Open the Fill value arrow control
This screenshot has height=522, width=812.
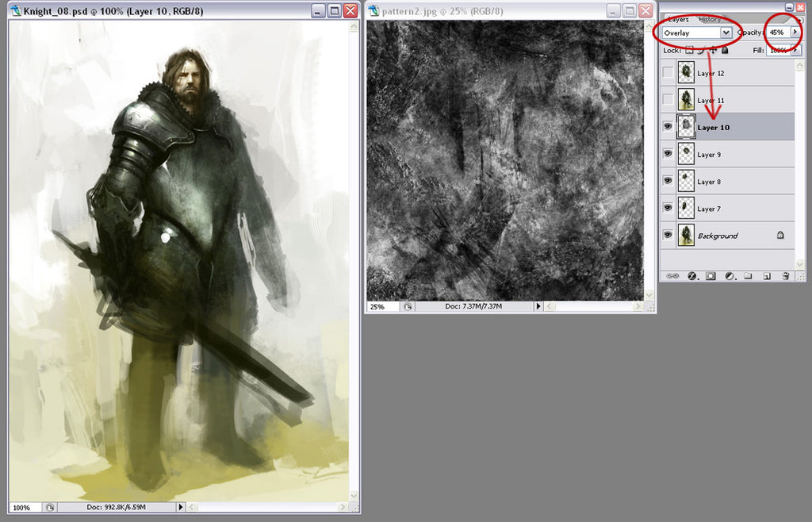[x=795, y=50]
